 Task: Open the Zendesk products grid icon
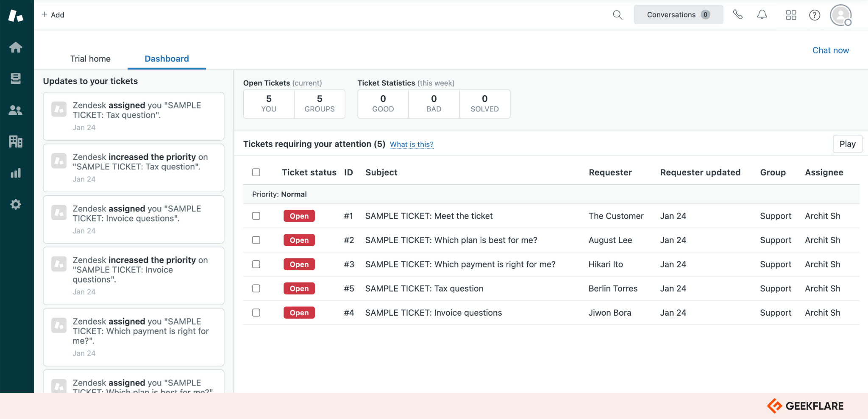pyautogui.click(x=791, y=15)
